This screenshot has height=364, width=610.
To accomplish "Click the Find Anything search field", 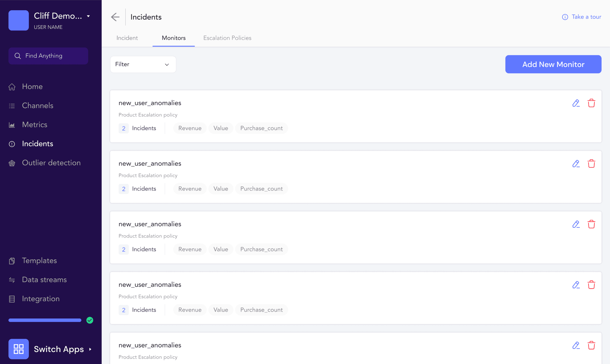I will tap(48, 56).
